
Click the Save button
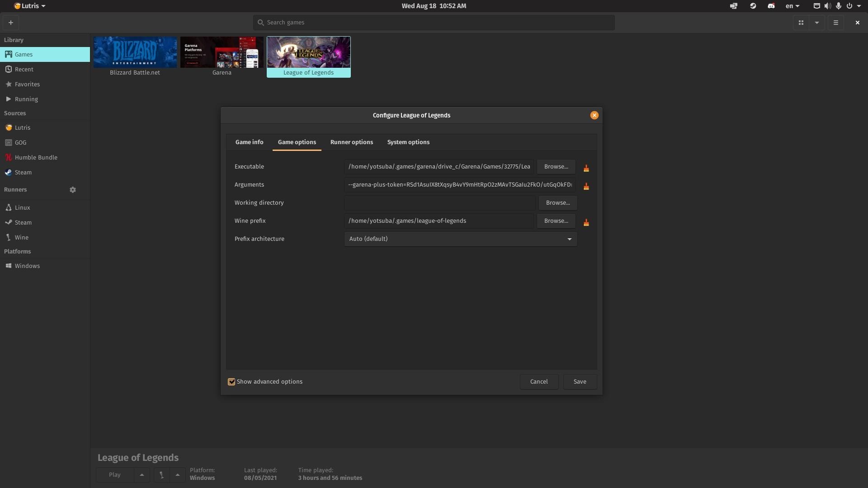pos(580,382)
